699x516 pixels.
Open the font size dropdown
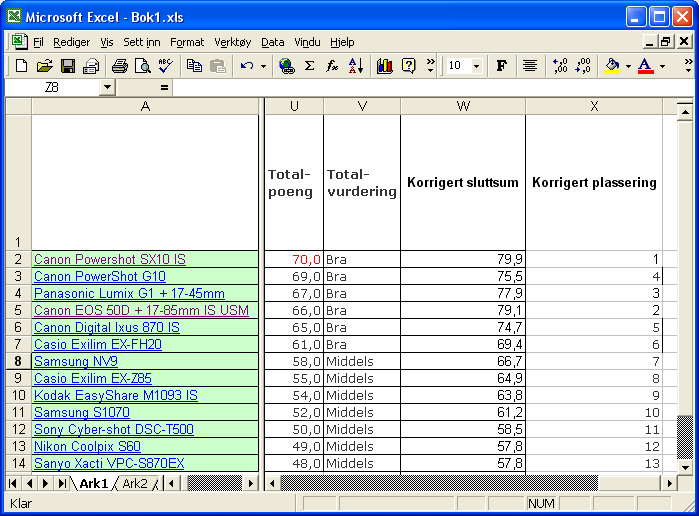tap(477, 66)
